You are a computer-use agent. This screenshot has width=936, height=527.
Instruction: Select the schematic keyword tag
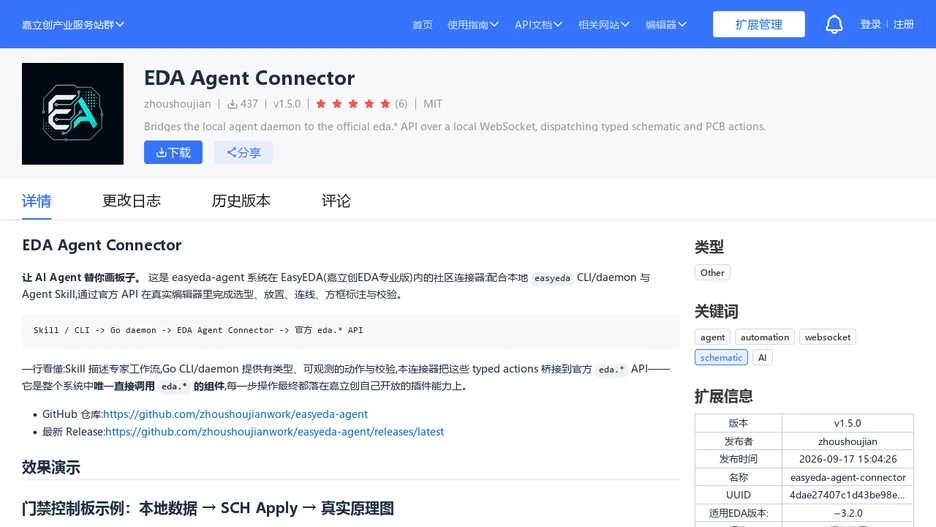[721, 358]
